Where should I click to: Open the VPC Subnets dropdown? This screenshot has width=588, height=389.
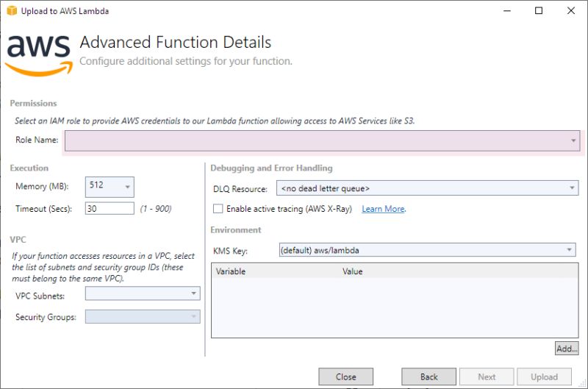tap(143, 293)
